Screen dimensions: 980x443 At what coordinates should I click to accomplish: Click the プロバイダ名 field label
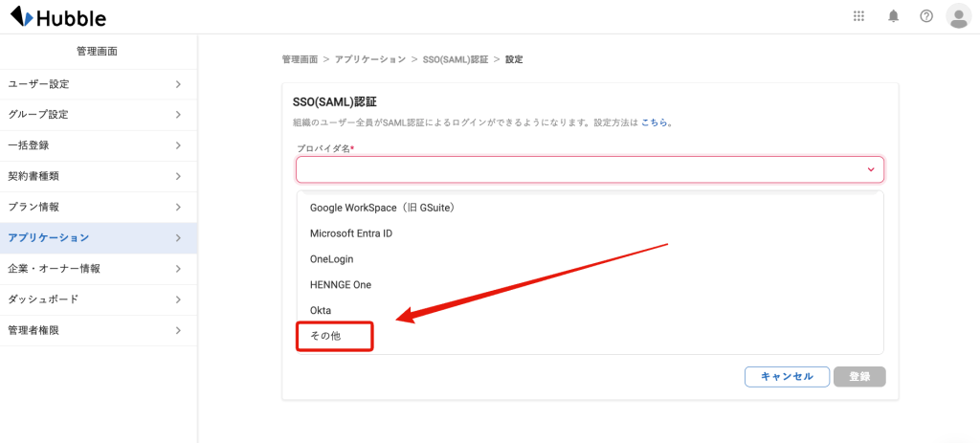325,148
